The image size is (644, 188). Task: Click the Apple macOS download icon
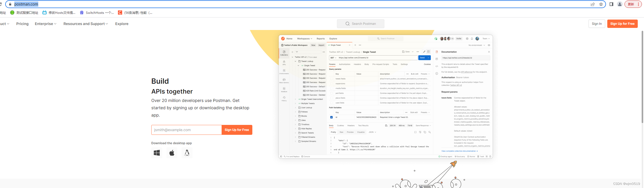(x=172, y=153)
